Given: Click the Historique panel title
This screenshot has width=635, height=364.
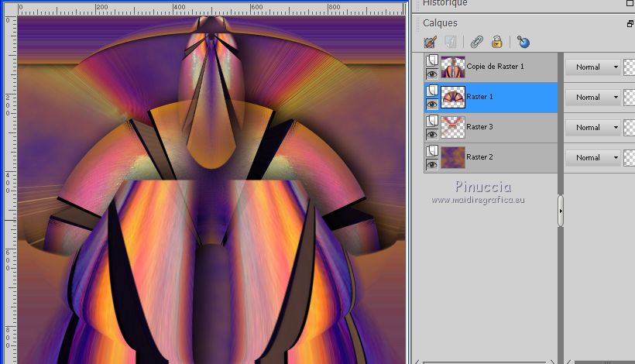Looking at the screenshot, I should pos(444,3).
